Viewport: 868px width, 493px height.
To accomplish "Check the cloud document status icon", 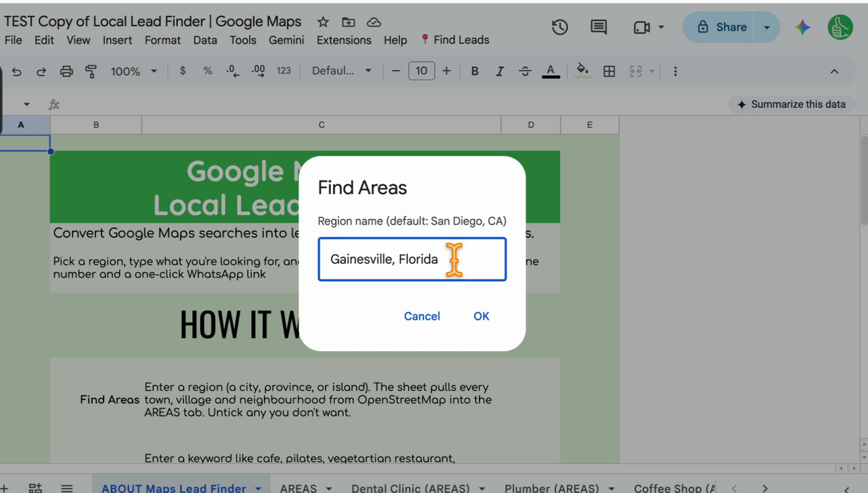I will coord(374,22).
